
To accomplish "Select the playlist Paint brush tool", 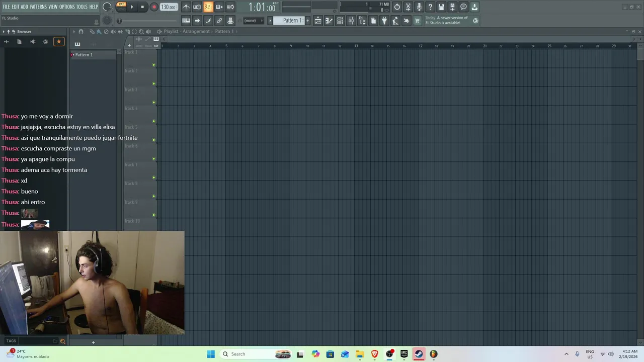I will point(99,31).
